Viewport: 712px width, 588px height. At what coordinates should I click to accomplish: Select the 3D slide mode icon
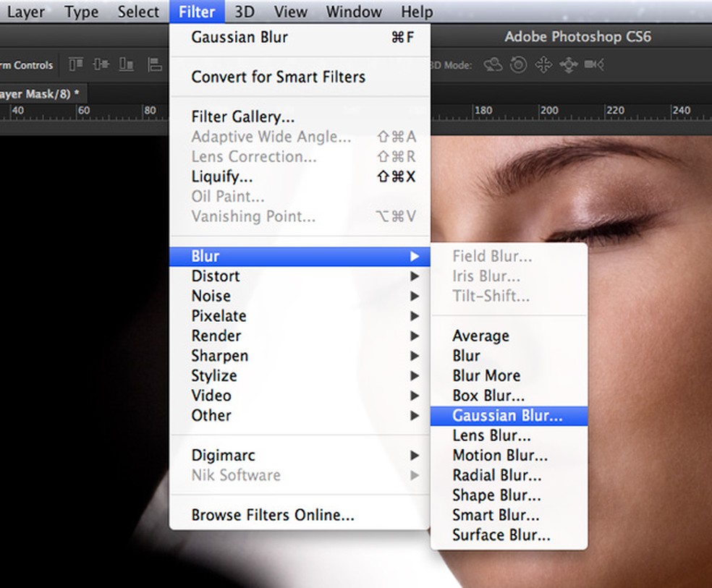click(x=568, y=65)
